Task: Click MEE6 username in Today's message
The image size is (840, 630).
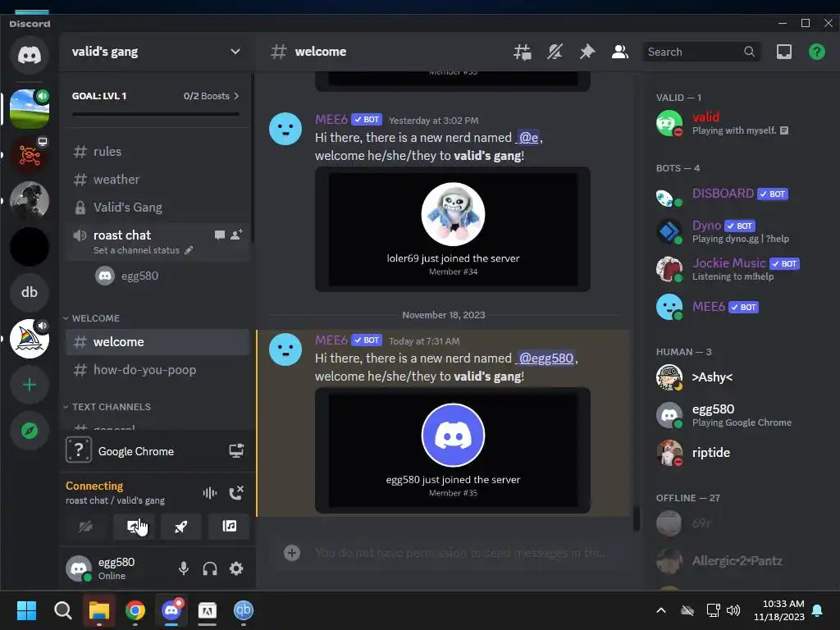Action: tap(331, 340)
